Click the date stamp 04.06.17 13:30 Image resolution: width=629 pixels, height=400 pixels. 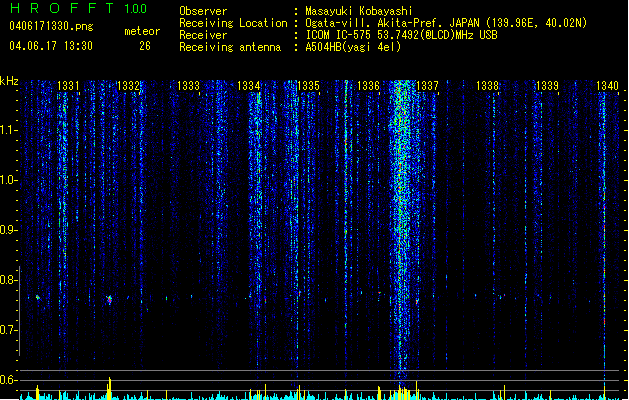tap(51, 46)
